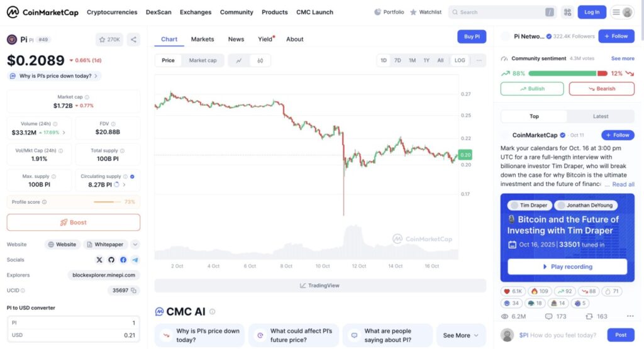This screenshot has width=644, height=349.
Task: Click the share icon beside Pi
Action: click(133, 40)
